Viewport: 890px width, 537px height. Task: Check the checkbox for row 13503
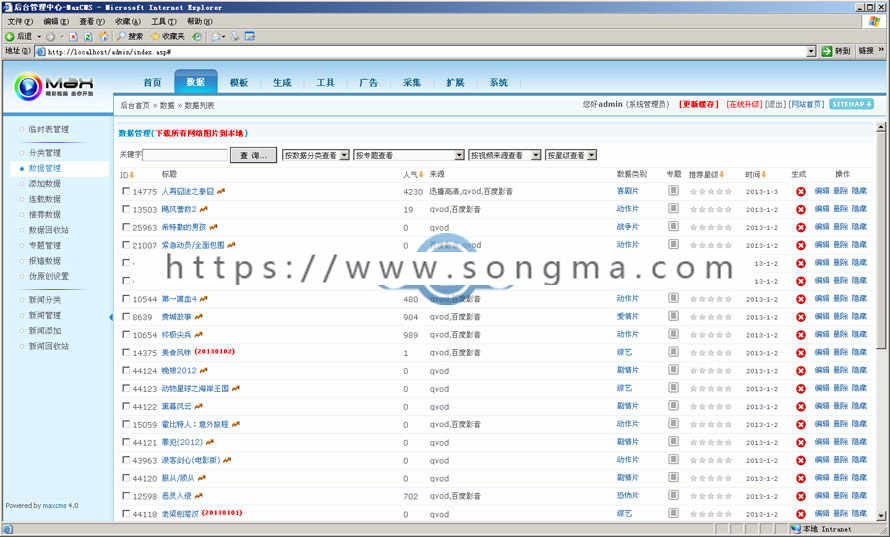pyautogui.click(x=126, y=209)
